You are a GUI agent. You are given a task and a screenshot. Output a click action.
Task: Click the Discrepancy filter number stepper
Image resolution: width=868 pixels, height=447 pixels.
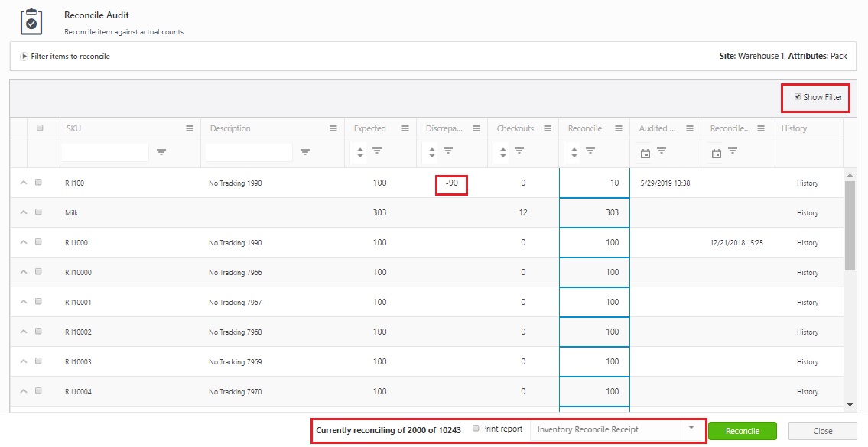pyautogui.click(x=432, y=154)
